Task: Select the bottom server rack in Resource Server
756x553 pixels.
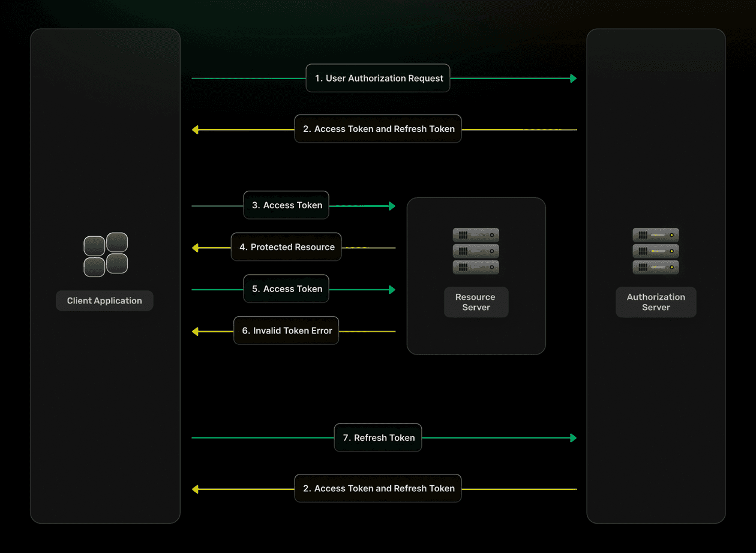Action: click(476, 267)
